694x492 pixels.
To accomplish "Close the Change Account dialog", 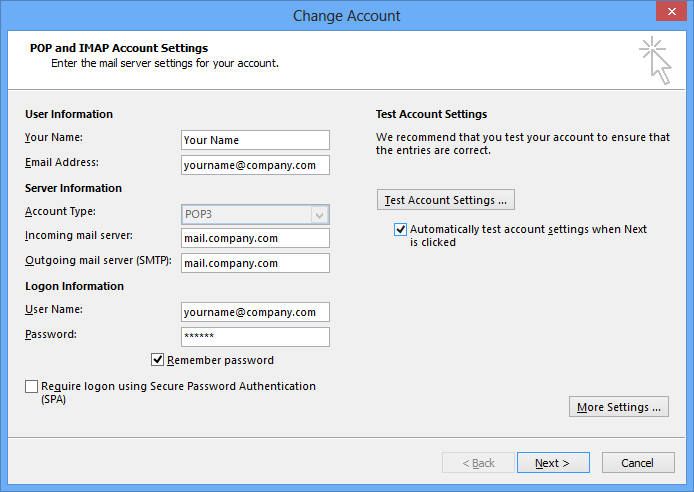I will 671,12.
